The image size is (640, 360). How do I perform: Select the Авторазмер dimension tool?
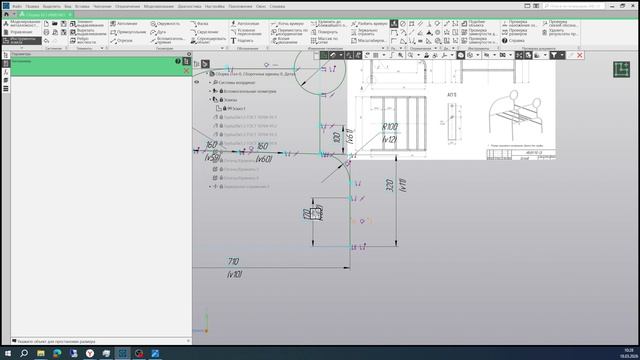pyautogui.click(x=245, y=24)
